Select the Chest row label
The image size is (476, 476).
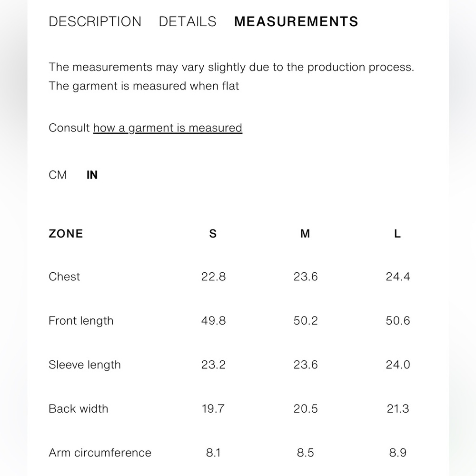point(64,277)
